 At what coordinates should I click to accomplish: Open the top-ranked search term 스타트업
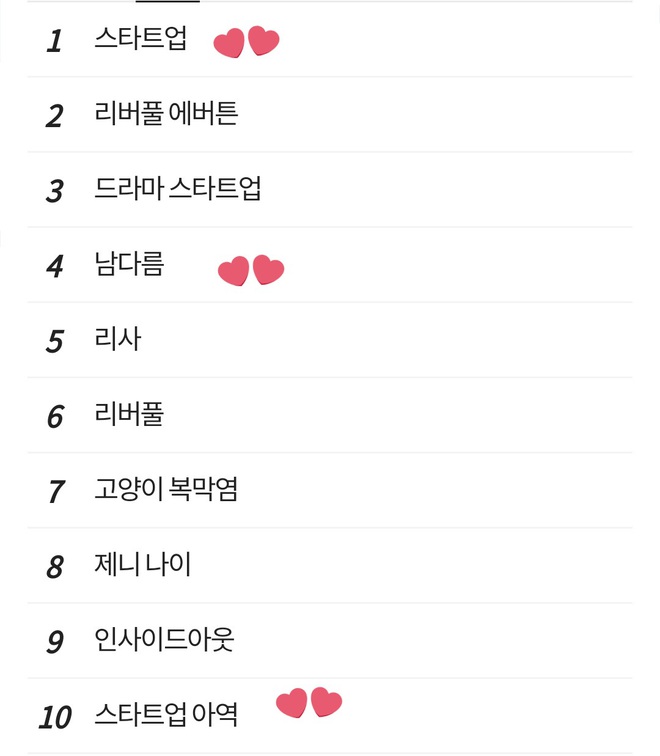(140, 38)
